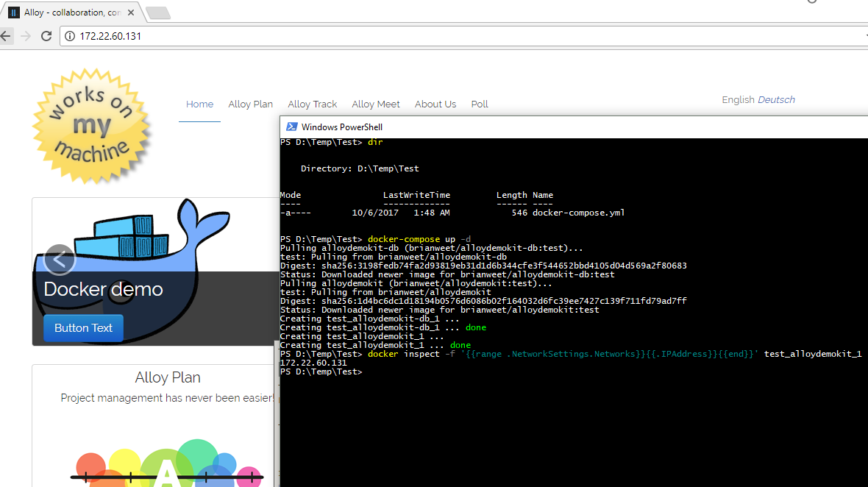Click the docker-compose up -d command line
The image size is (868, 487).
(x=419, y=239)
